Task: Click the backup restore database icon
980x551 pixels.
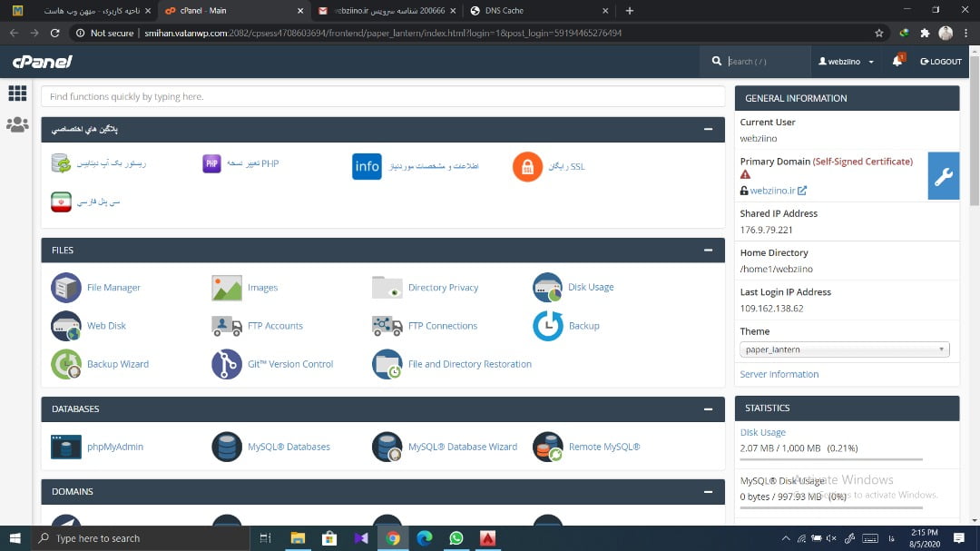Action: click(x=62, y=163)
